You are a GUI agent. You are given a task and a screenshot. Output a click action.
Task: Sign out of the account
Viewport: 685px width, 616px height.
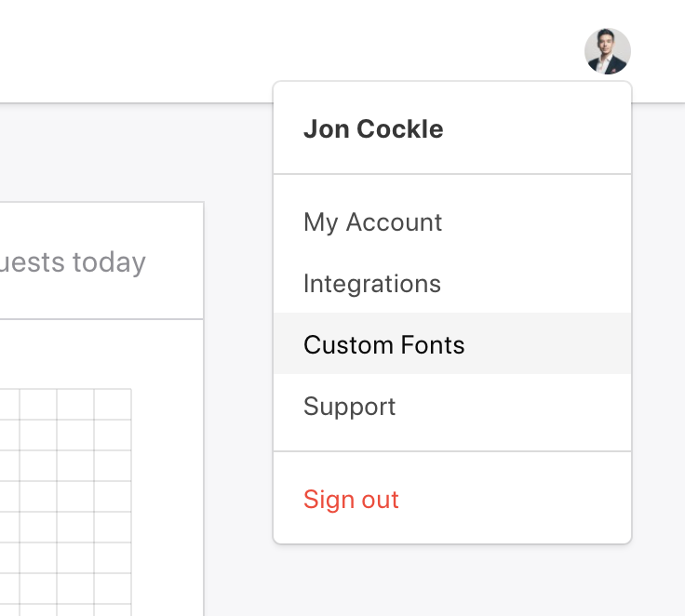click(351, 500)
